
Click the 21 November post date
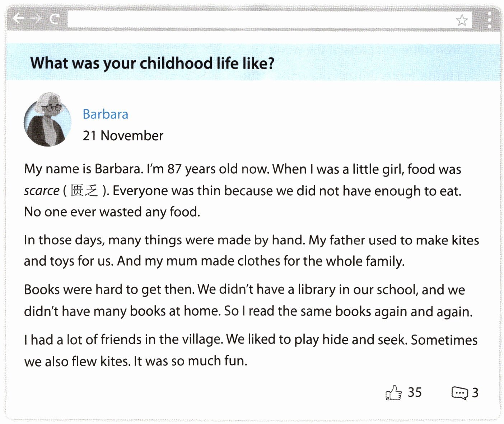coord(123,136)
